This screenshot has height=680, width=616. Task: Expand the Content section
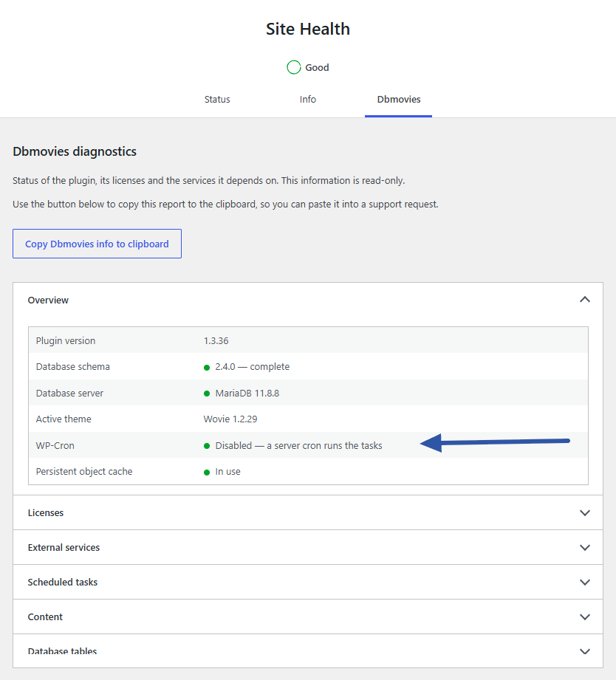[x=308, y=617]
